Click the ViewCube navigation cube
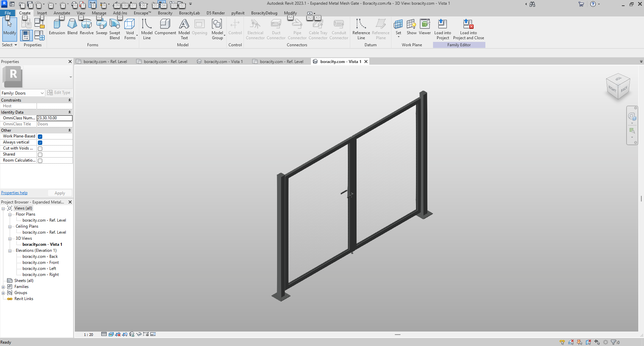 tap(618, 86)
